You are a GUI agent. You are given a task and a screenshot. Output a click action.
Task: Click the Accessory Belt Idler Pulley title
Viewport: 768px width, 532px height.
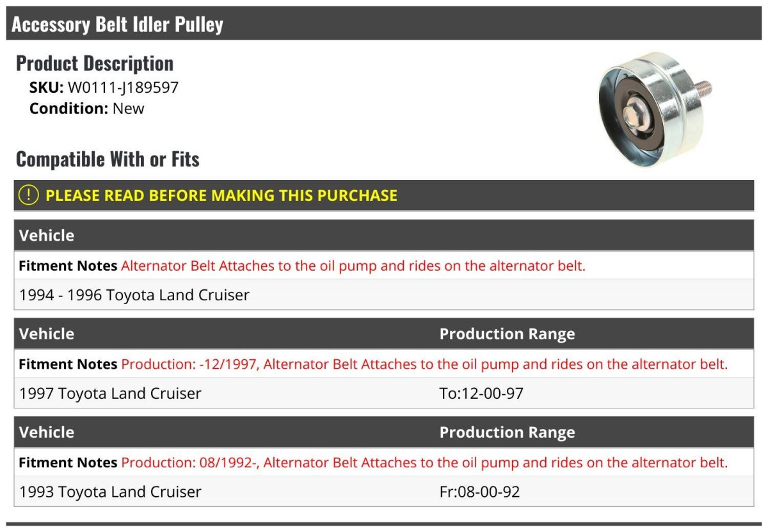118,24
